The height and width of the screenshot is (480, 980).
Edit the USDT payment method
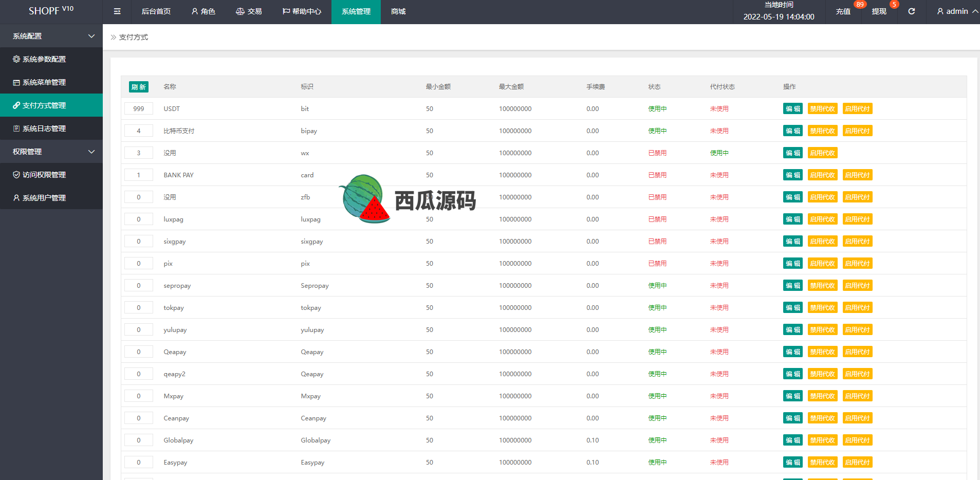(793, 109)
